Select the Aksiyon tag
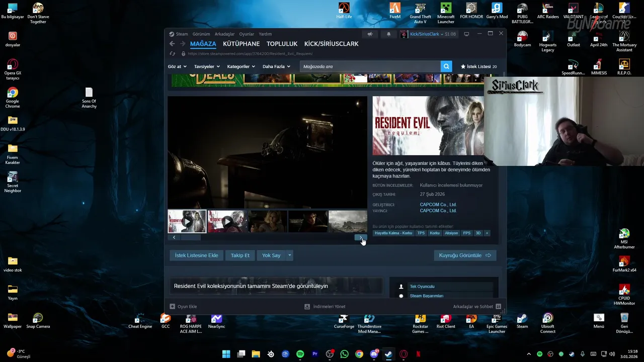This screenshot has width=644, height=362. 451,233
